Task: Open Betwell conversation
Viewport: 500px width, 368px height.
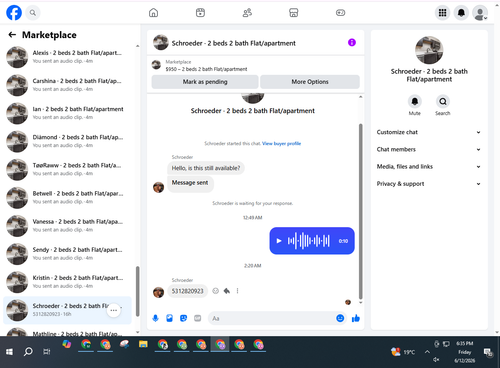Action: point(67,197)
